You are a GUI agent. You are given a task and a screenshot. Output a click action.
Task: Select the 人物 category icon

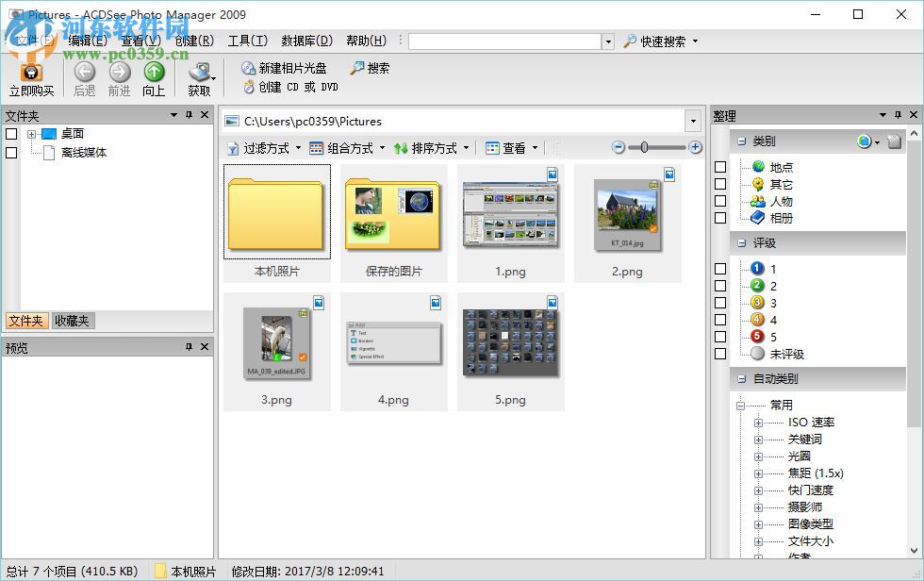click(x=758, y=201)
